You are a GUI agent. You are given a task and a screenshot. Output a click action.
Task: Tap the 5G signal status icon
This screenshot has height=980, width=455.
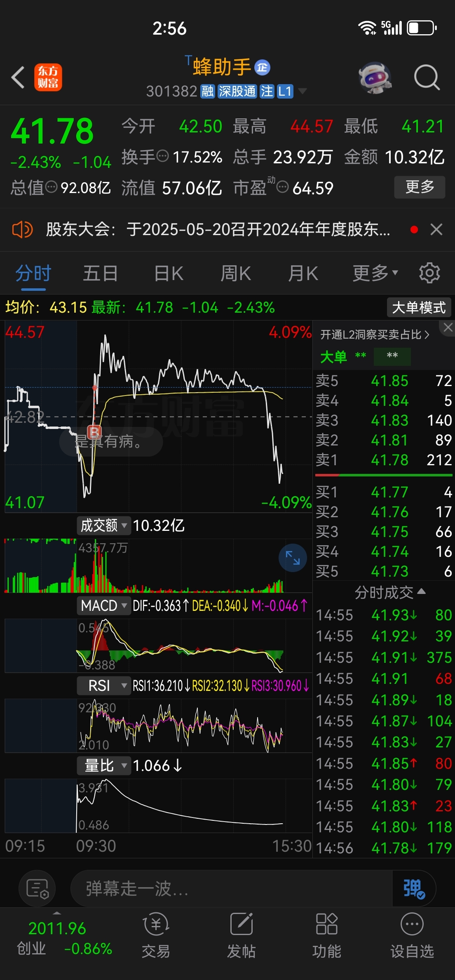click(x=392, y=28)
